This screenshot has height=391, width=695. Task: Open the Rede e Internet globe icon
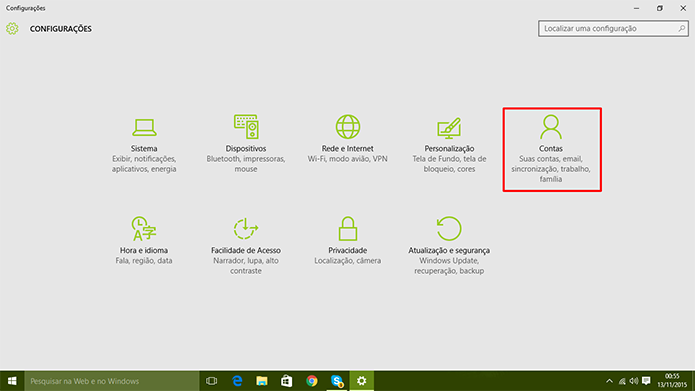pyautogui.click(x=348, y=127)
